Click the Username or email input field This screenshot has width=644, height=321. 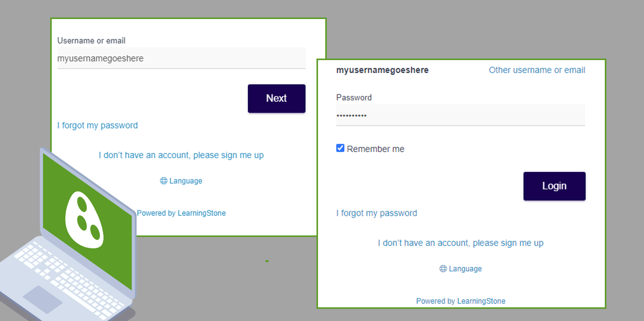[181, 58]
